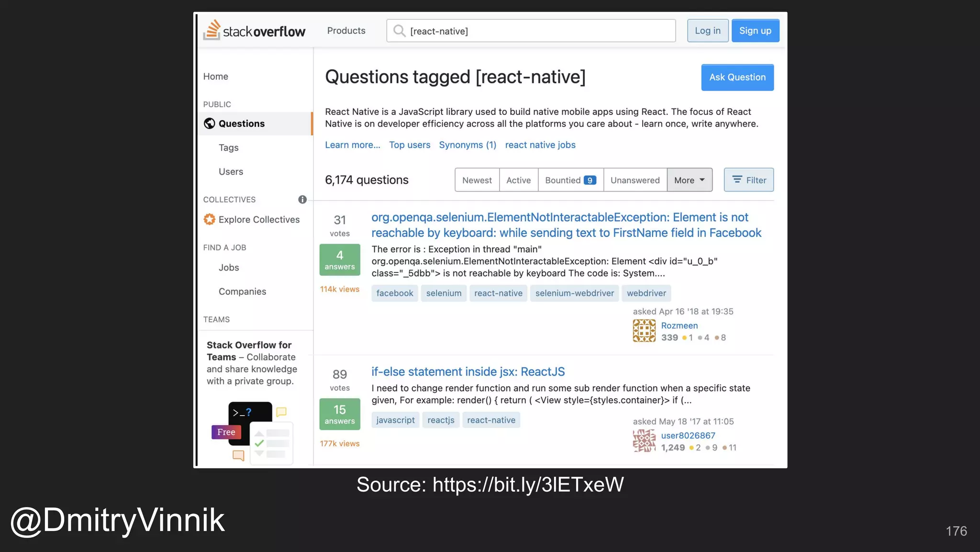Click the Sign up button
Image resolution: width=980 pixels, height=552 pixels.
click(755, 31)
